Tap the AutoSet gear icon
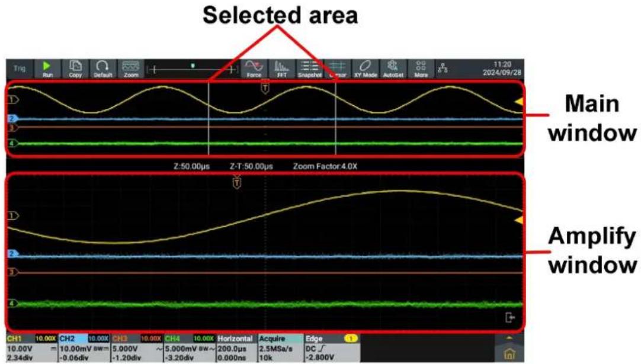Viewport: 641px width, 364px height. 393,69
